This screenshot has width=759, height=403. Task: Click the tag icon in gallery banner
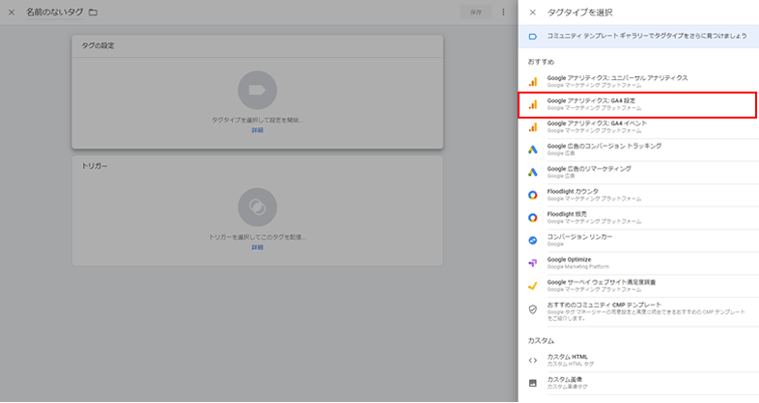pos(532,37)
